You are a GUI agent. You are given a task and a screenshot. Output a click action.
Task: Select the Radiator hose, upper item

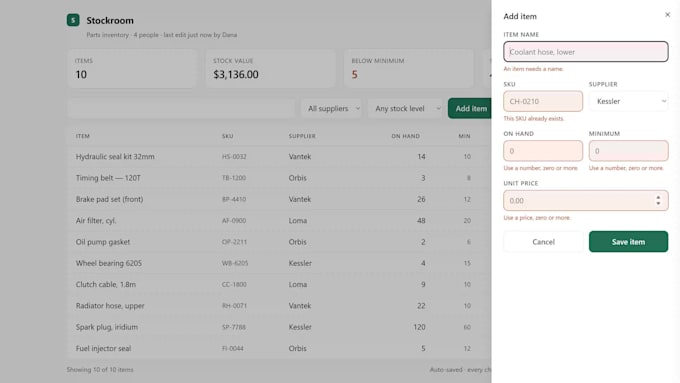pos(110,305)
